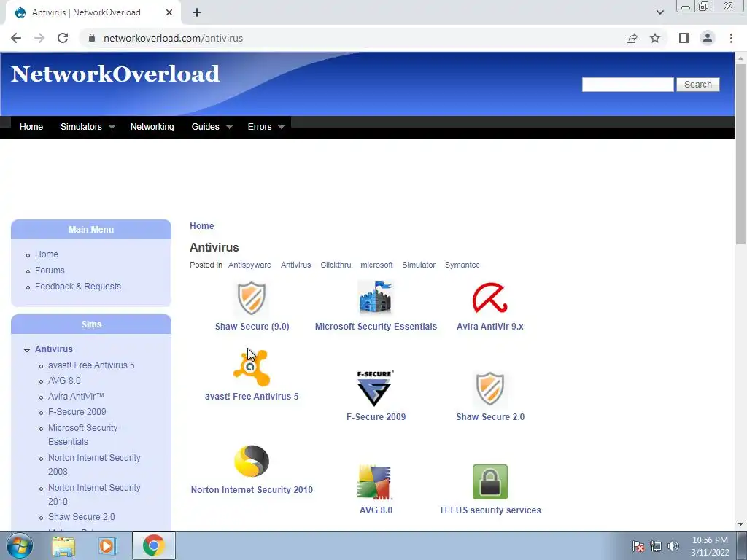Open the F-Secure 2009 logo icon

(376, 389)
